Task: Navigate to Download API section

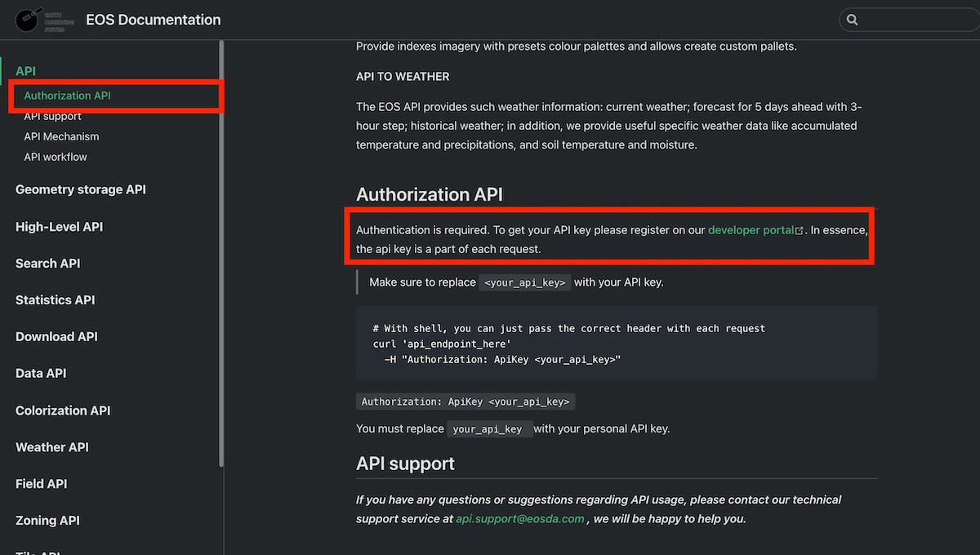Action: (56, 336)
